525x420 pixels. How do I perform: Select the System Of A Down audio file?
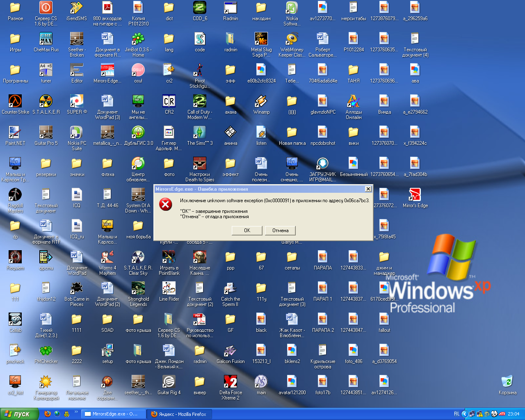[138, 200]
